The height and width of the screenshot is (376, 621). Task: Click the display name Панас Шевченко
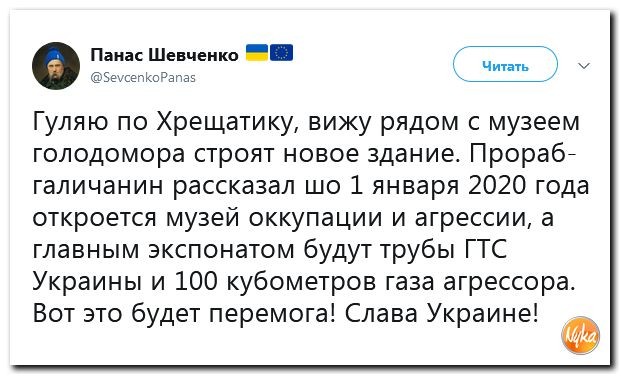[164, 55]
